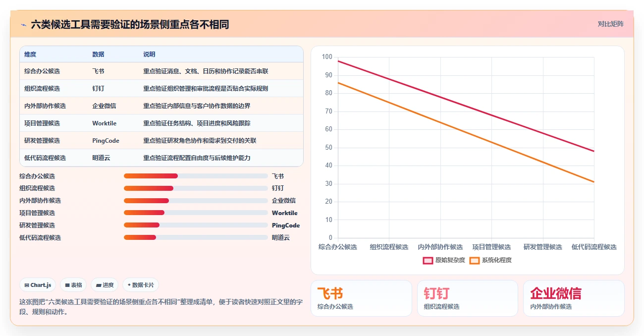The height and width of the screenshot is (336, 644).
Task: Click the 内外部协作候选 progress bar
Action: click(x=196, y=201)
